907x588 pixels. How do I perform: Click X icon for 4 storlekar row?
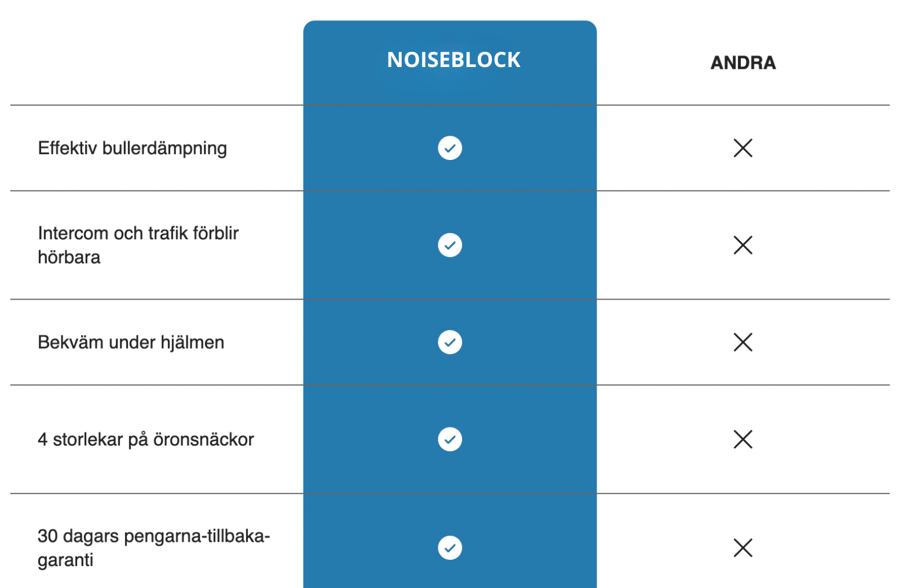pos(743,439)
